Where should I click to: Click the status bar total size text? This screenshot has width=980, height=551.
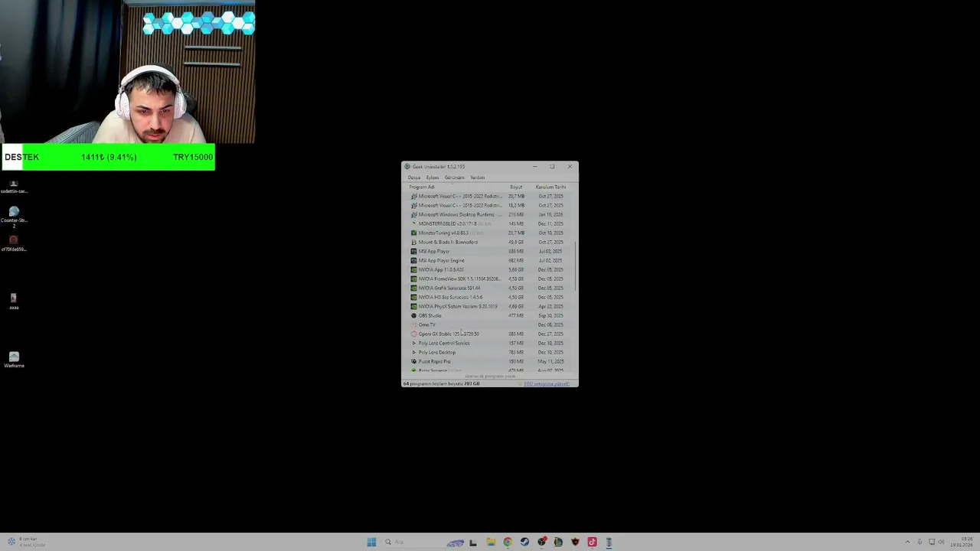click(442, 383)
